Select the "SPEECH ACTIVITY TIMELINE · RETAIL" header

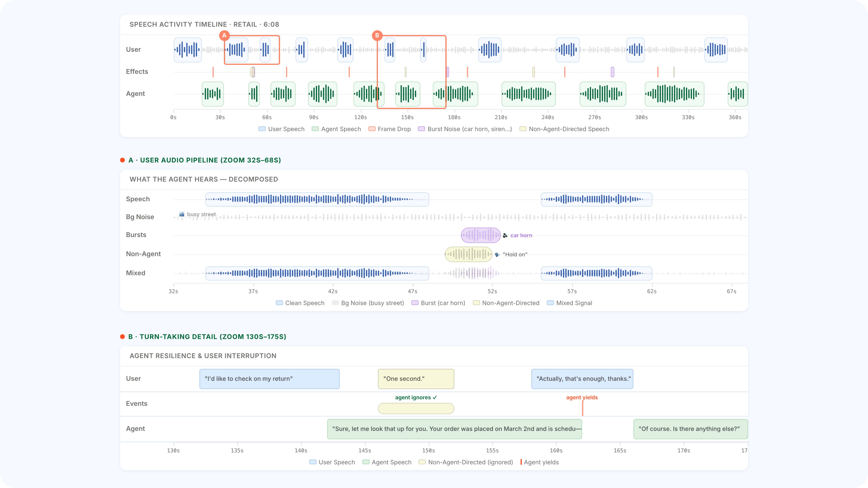pos(204,24)
